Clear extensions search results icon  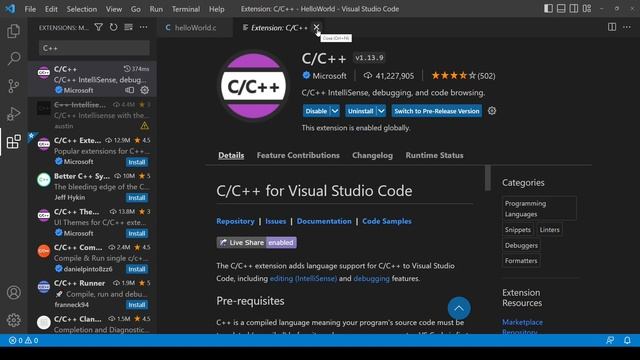point(129,27)
